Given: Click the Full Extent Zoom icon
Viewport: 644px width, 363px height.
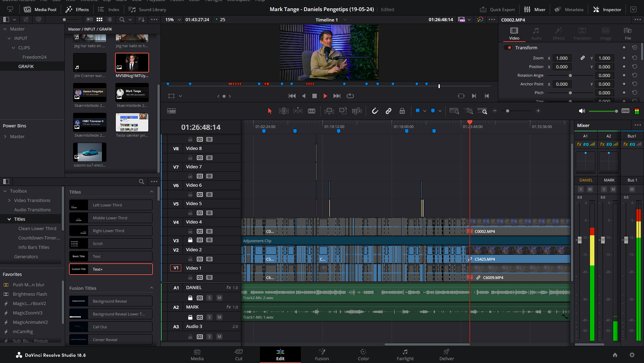Looking at the screenshot, I should 454,111.
